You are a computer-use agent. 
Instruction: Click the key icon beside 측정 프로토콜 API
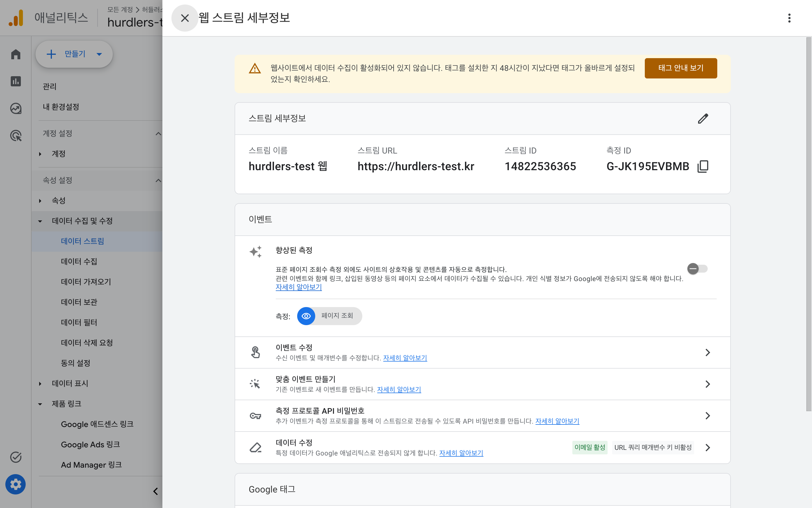[255, 416]
